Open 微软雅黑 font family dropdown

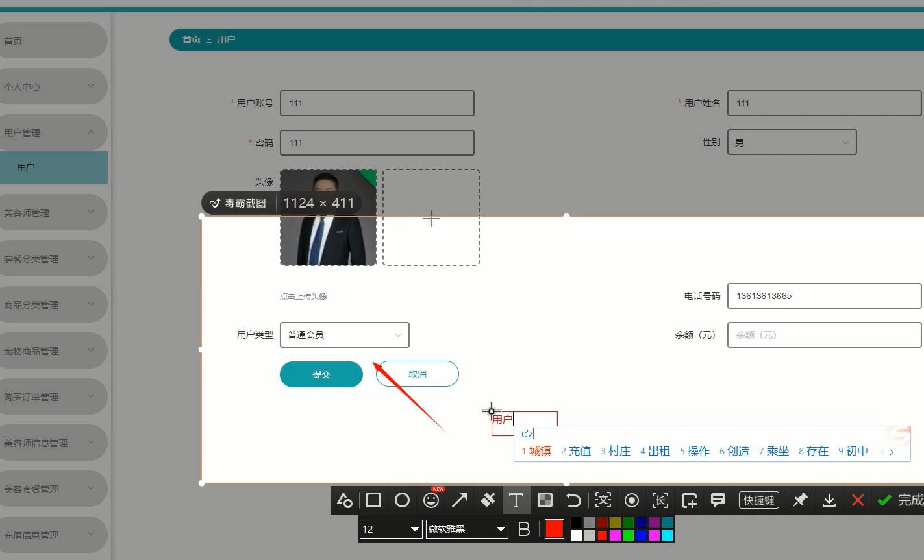tap(466, 529)
